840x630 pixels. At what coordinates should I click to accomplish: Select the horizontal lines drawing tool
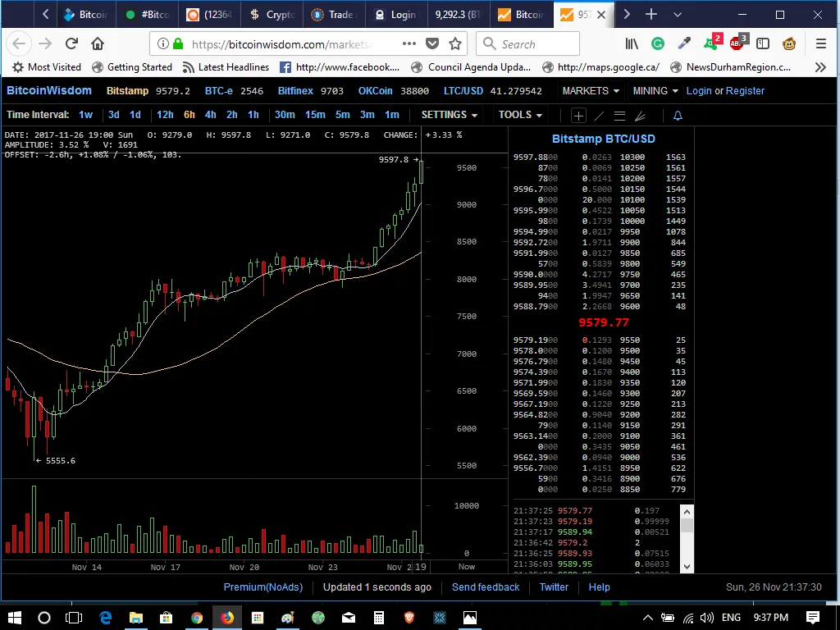coord(620,115)
